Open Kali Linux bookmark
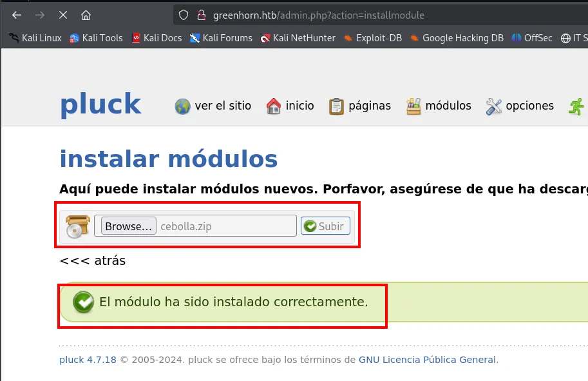The image size is (588, 381). point(35,38)
